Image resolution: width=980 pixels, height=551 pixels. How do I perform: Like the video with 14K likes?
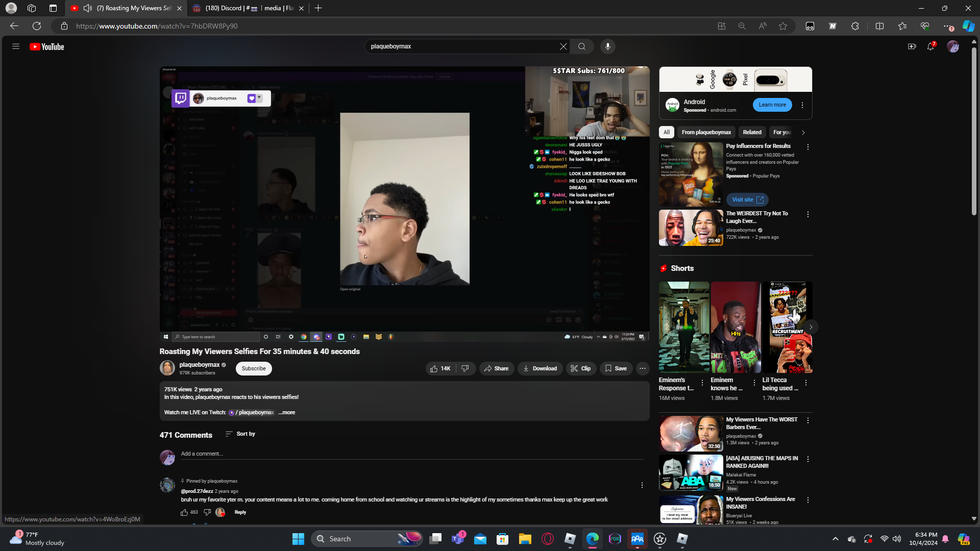pos(440,368)
